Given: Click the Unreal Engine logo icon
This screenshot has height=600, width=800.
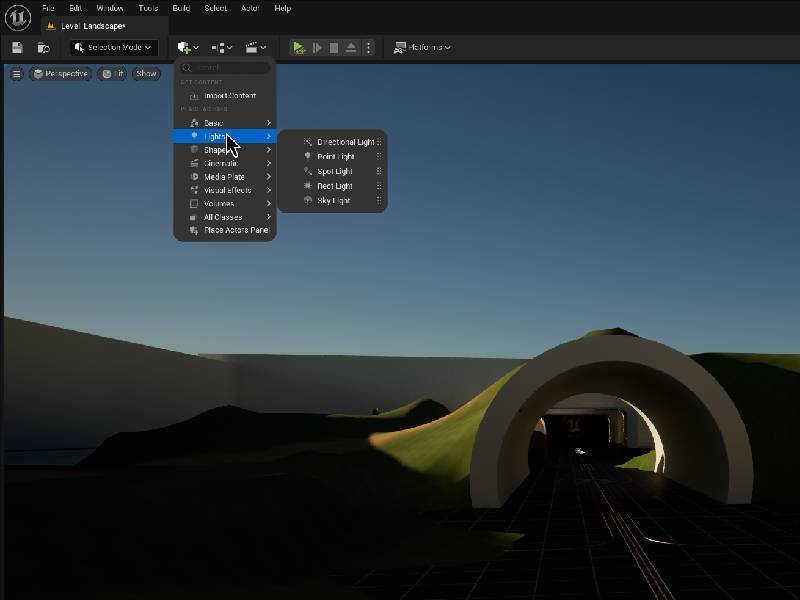Looking at the screenshot, I should click(18, 17).
